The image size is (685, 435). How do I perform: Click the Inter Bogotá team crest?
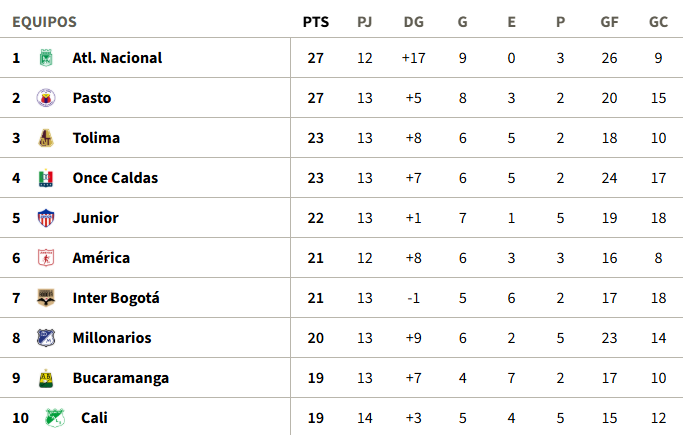[x=45, y=298]
